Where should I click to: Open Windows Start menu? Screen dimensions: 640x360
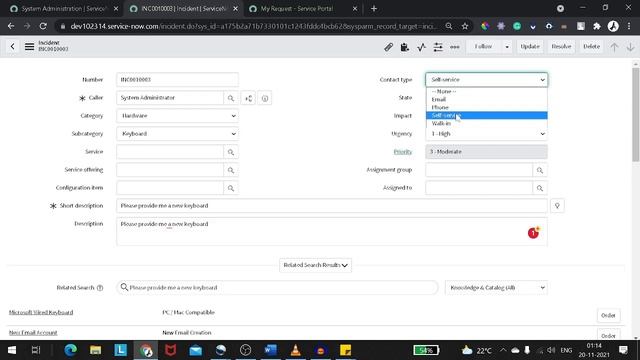12,350
